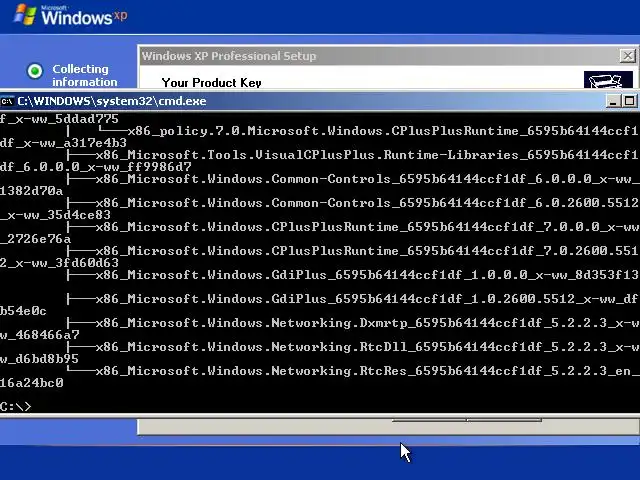Click the Collecting information label
This screenshot has width=640, height=480.
pos(84,76)
